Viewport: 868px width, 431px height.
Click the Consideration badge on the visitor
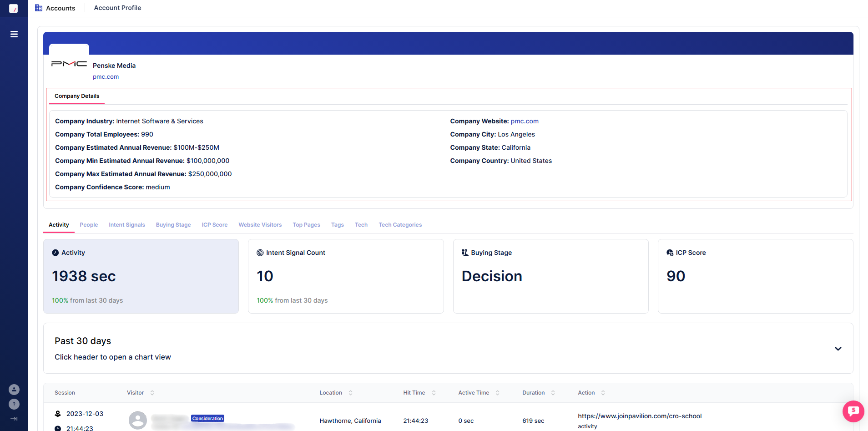tap(207, 418)
